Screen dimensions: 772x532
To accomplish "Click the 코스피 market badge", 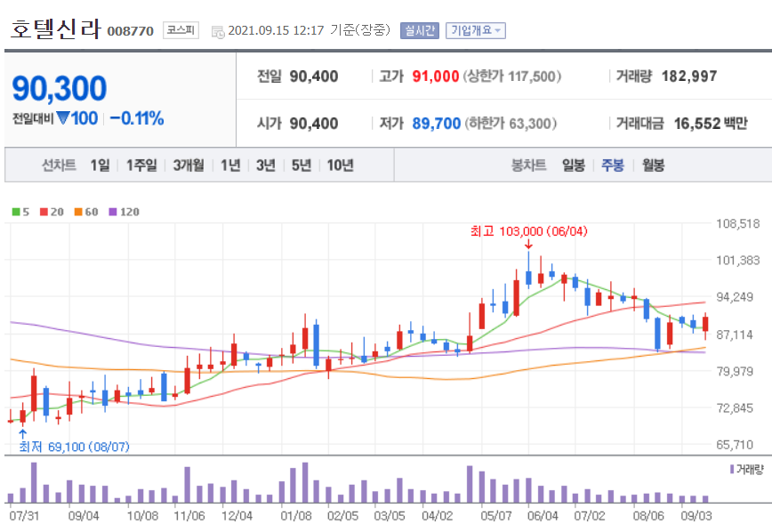I will click(181, 28).
